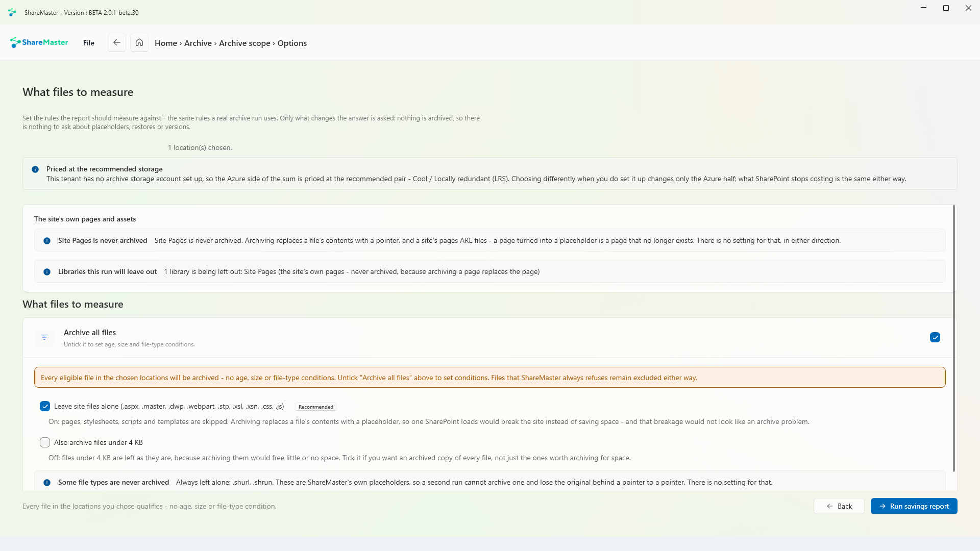
Task: Click the Recommended badge
Action: 316,407
